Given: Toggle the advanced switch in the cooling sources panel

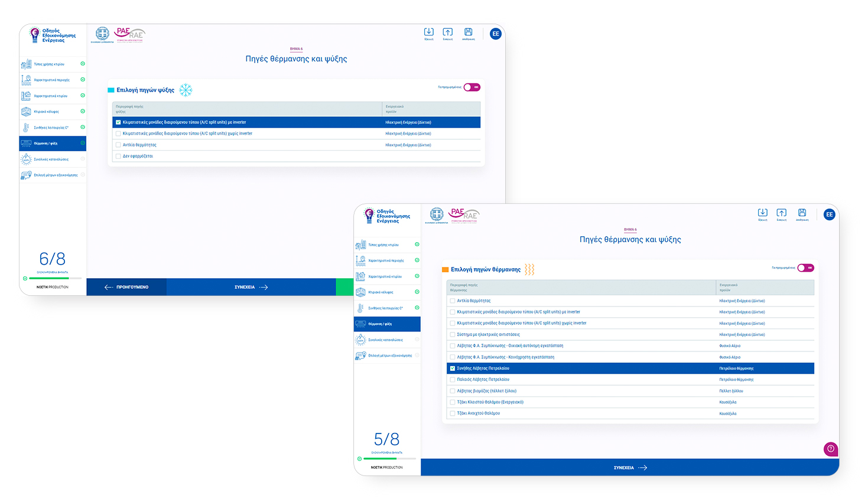Looking at the screenshot, I should tap(472, 87).
